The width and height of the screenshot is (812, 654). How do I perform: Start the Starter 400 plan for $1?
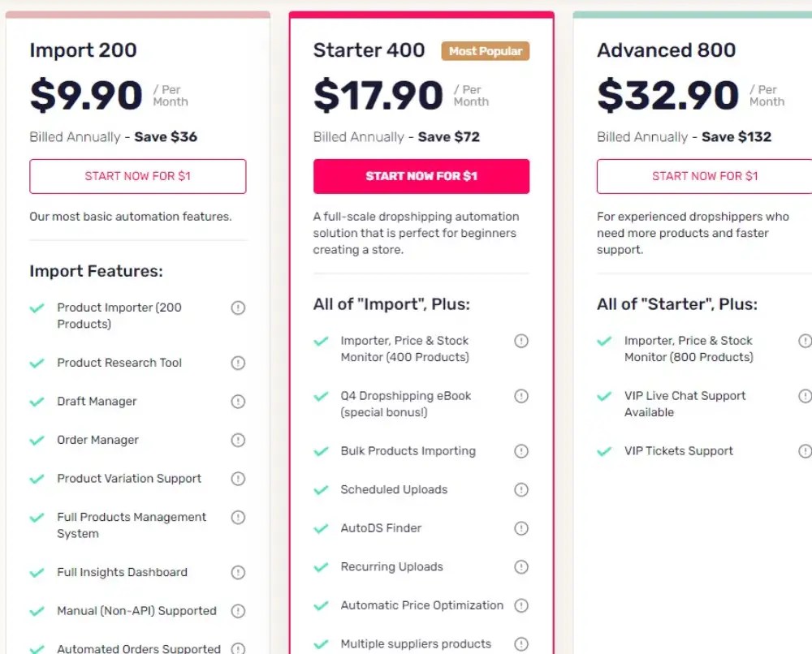[421, 176]
